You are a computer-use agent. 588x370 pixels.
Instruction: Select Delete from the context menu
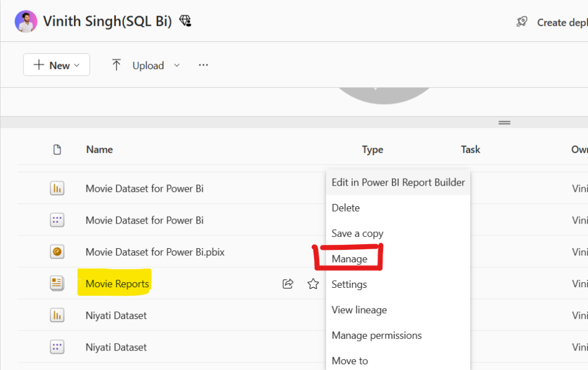point(399,208)
